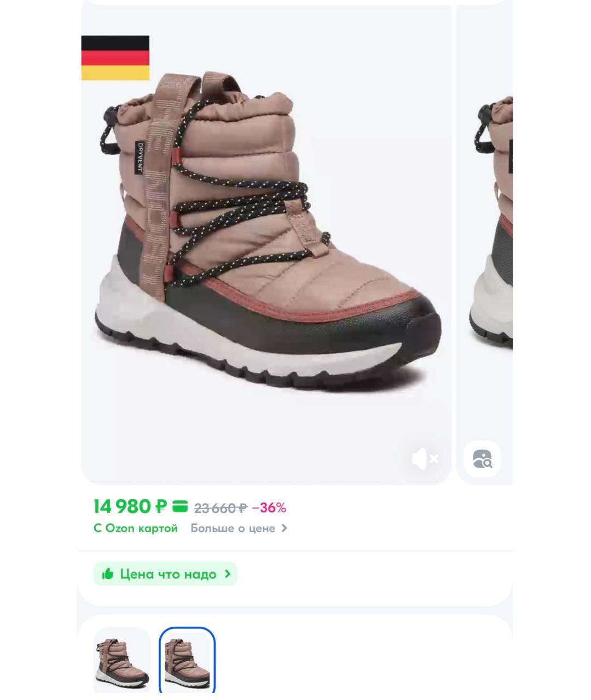Image resolution: width=591 pixels, height=700 pixels.
Task: Open the chevron in "Цена что надо" badge
Action: pyautogui.click(x=228, y=574)
